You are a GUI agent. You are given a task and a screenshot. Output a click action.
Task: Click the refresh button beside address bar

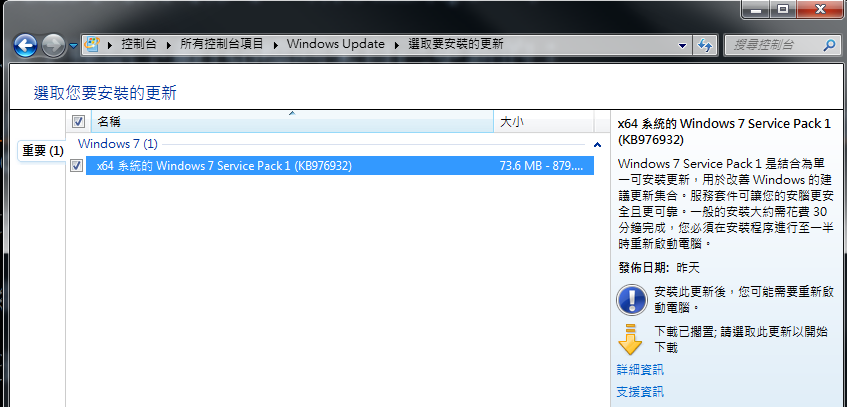point(704,45)
